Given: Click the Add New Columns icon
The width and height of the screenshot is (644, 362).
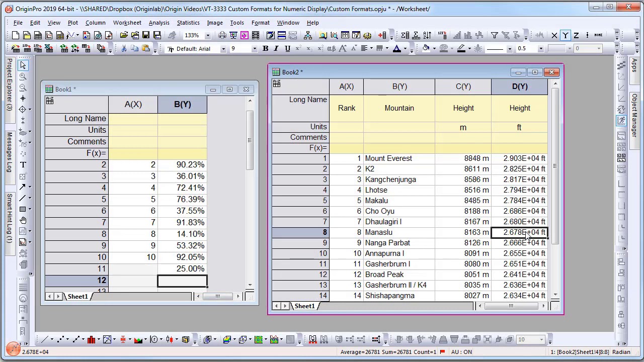Looking at the screenshot, I should [x=383, y=35].
